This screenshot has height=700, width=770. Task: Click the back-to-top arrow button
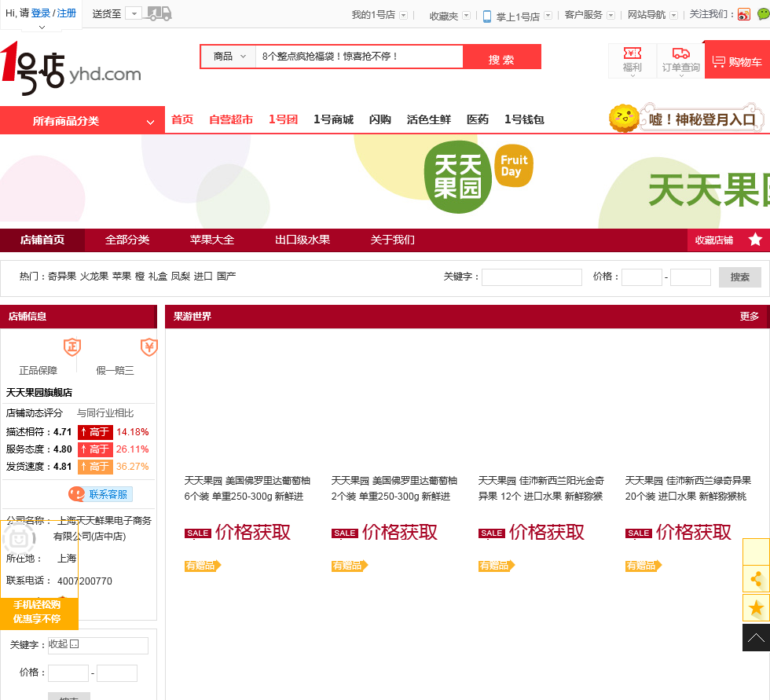pos(756,638)
